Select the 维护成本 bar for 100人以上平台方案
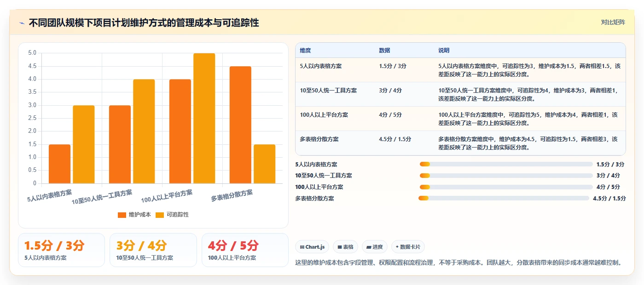The width and height of the screenshot is (644, 285). tap(180, 131)
